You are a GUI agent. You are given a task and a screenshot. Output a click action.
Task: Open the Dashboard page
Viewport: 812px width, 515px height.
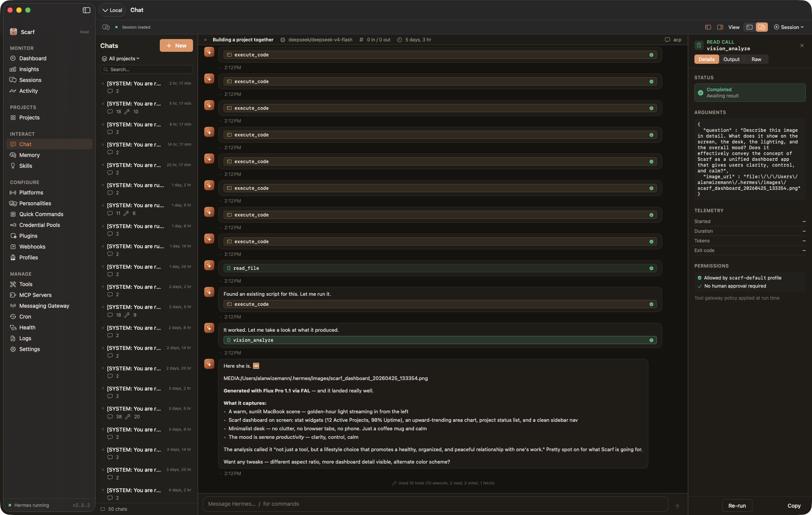[33, 58]
